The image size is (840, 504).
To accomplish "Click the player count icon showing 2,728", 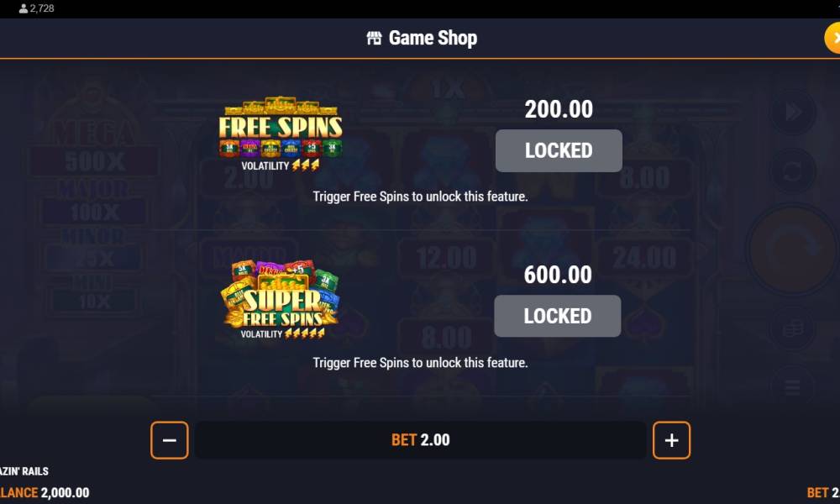I will click(x=23, y=8).
